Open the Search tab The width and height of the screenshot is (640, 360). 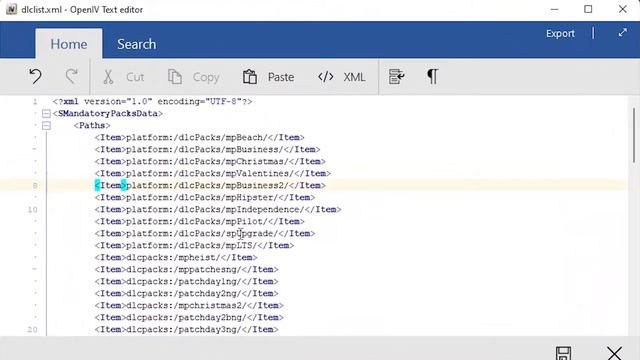[136, 44]
